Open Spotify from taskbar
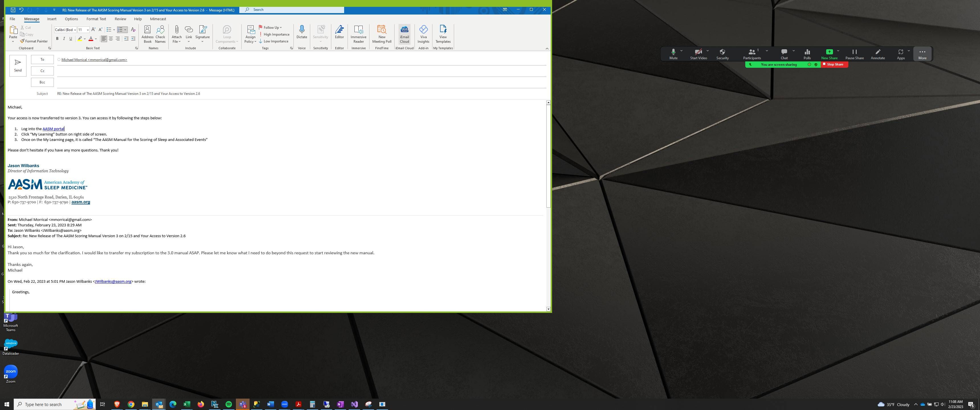Viewport: 980px width, 410px height. pyautogui.click(x=229, y=404)
